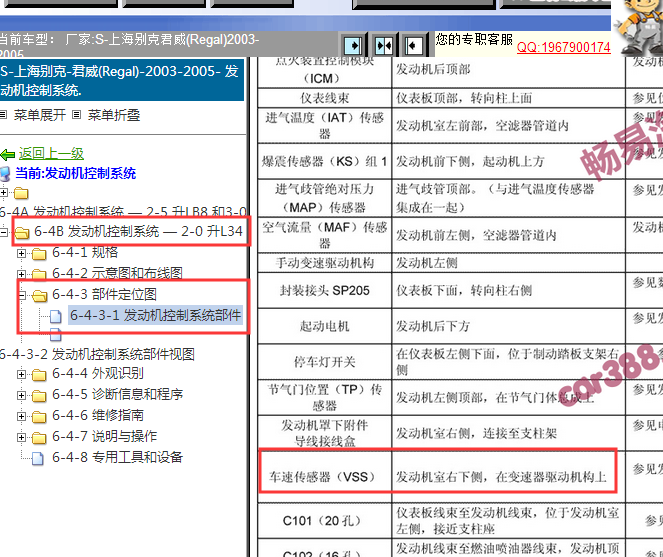Expand the unnamed top folder node
The image size is (663, 557).
(x=4, y=193)
